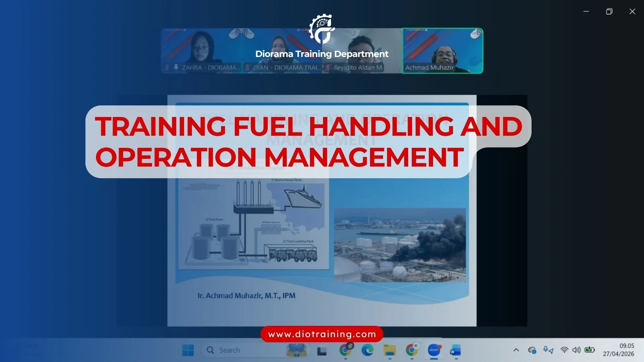Click the speaker volume tray icon
The height and width of the screenshot is (362, 644).
(x=576, y=350)
